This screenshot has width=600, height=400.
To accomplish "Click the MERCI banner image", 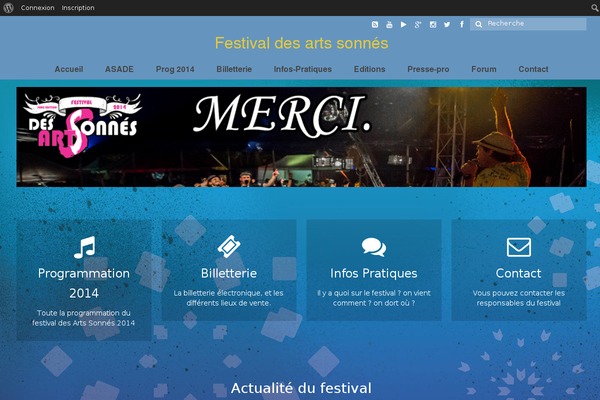I will pyautogui.click(x=301, y=137).
